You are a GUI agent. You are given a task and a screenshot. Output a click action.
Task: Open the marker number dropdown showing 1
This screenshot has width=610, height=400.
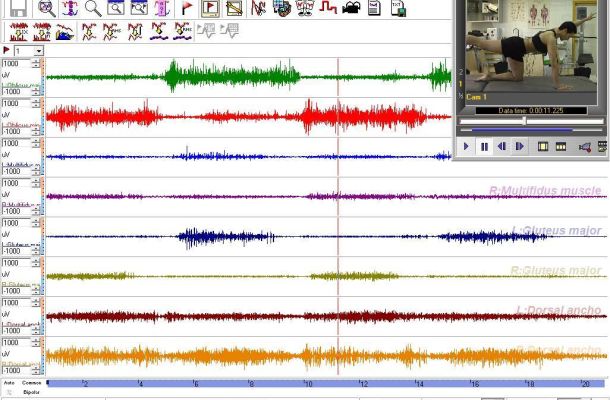[38, 50]
